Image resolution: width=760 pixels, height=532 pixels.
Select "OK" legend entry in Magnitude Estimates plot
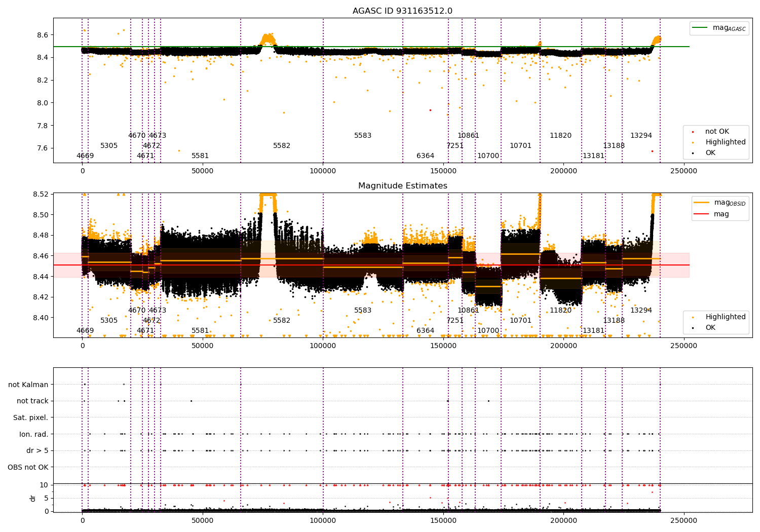coord(710,328)
